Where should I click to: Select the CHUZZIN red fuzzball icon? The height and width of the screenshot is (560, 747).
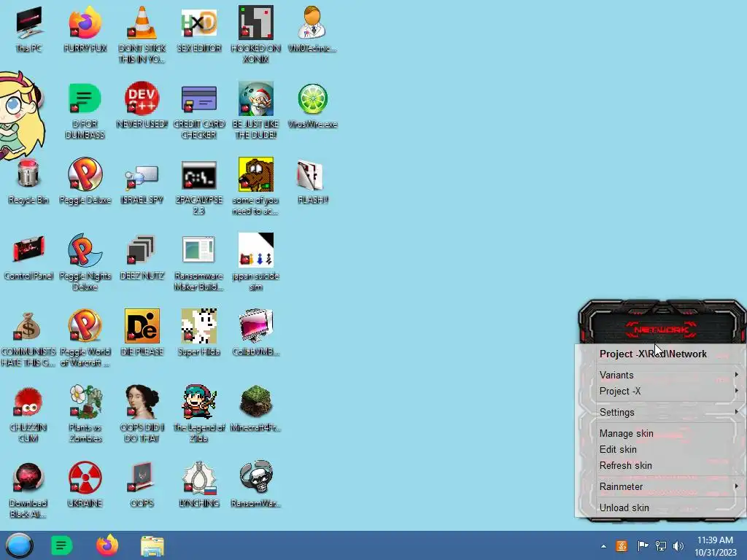(x=28, y=414)
